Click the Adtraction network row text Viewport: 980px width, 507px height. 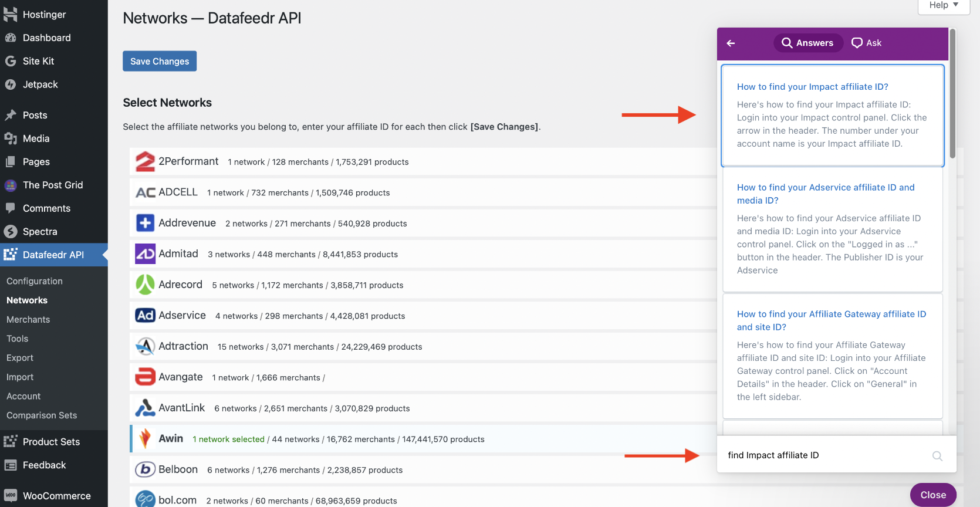320,347
